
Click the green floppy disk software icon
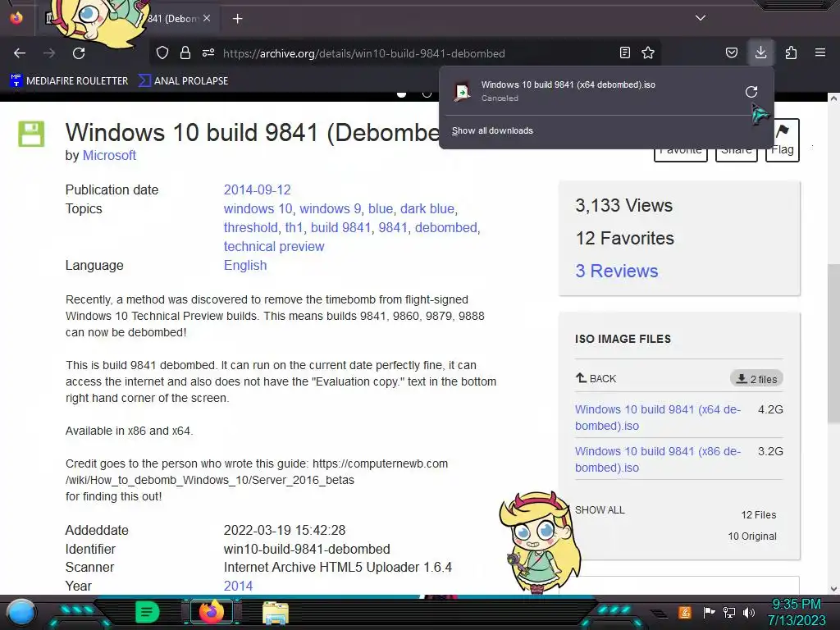click(x=31, y=134)
